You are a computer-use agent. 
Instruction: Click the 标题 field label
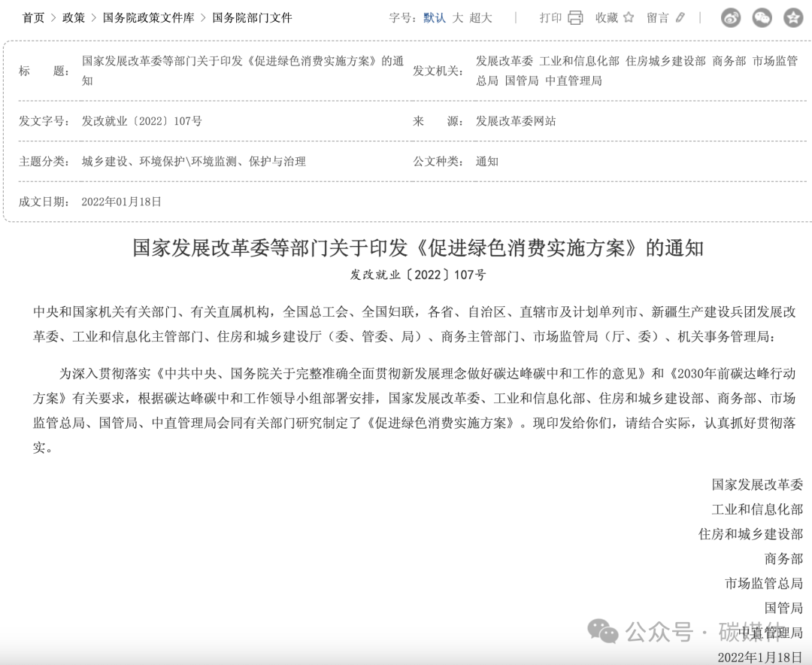coord(44,71)
